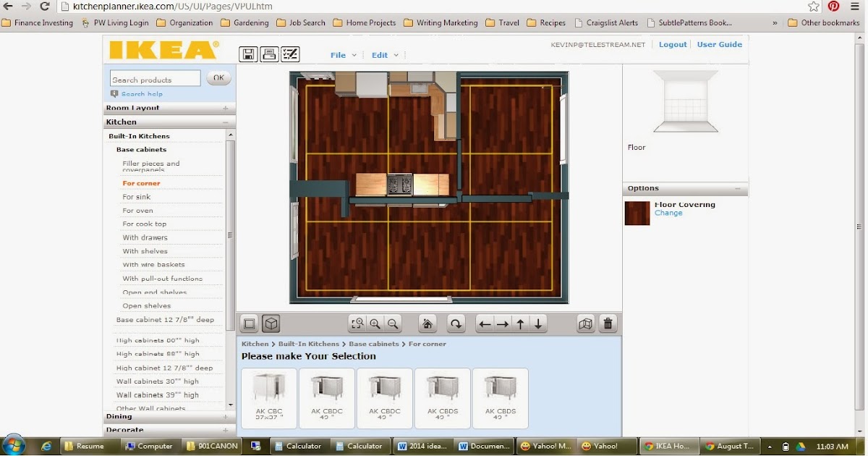Click the Save floppy disk icon
This screenshot has height=456, width=868.
(248, 54)
